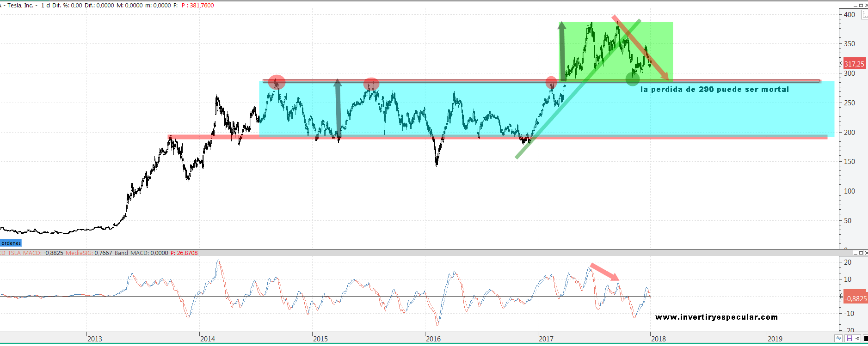
Task: Select the red 317,25 price marker
Action: coord(854,64)
